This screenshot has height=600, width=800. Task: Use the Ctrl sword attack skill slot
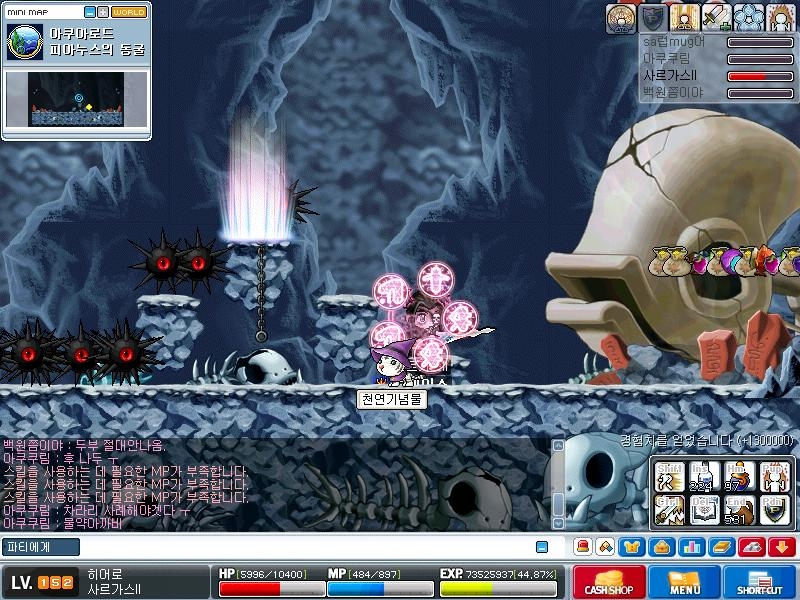point(669,510)
